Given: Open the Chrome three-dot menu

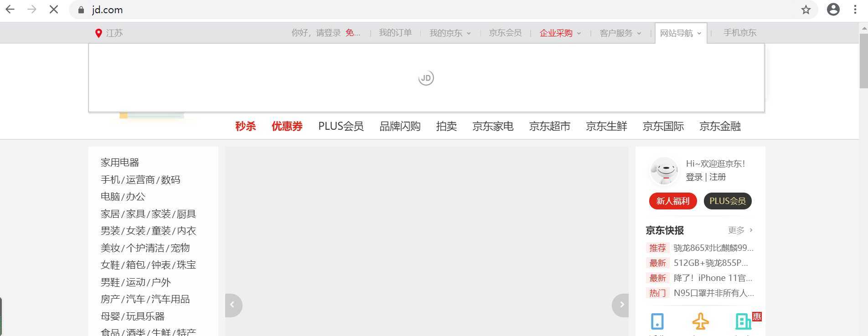Looking at the screenshot, I should [855, 10].
